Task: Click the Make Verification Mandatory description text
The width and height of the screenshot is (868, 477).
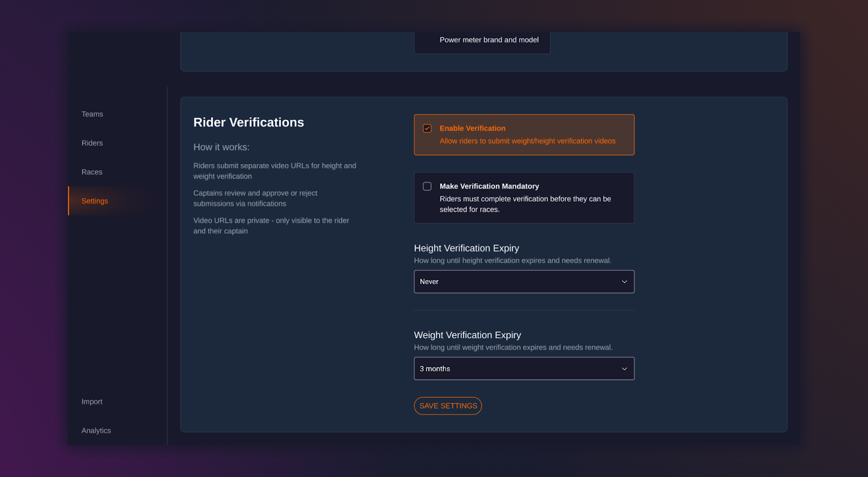Action: (x=525, y=204)
